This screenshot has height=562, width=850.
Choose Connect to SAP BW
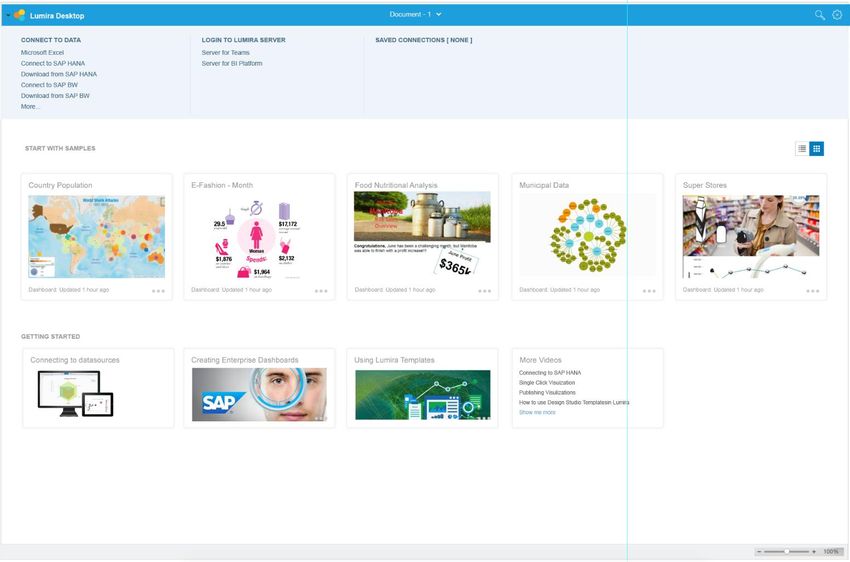(49, 85)
